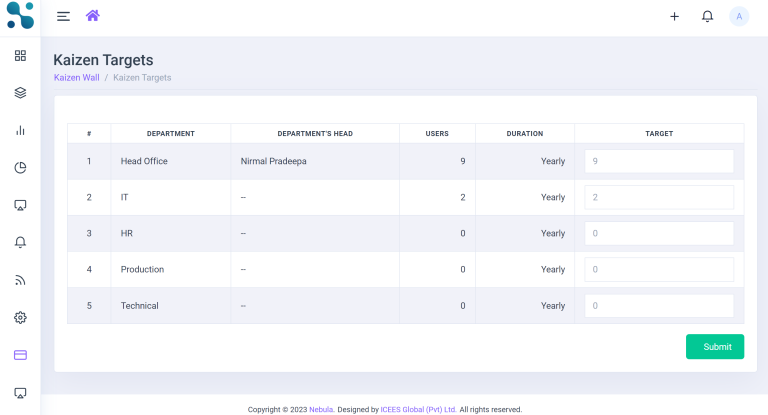Viewport: 768px width, 415px height.
Task: Click the Nebula logo in sidebar
Action: point(20,16)
